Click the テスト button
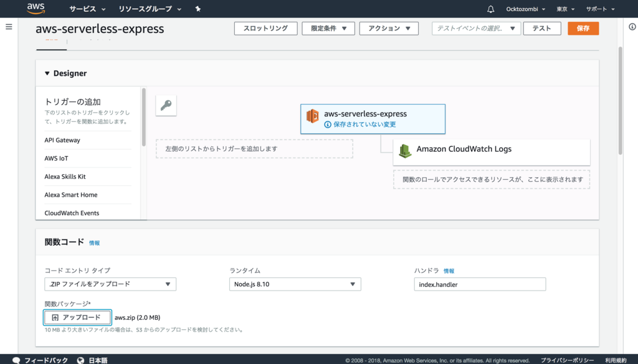The image size is (638, 364). [x=542, y=29]
